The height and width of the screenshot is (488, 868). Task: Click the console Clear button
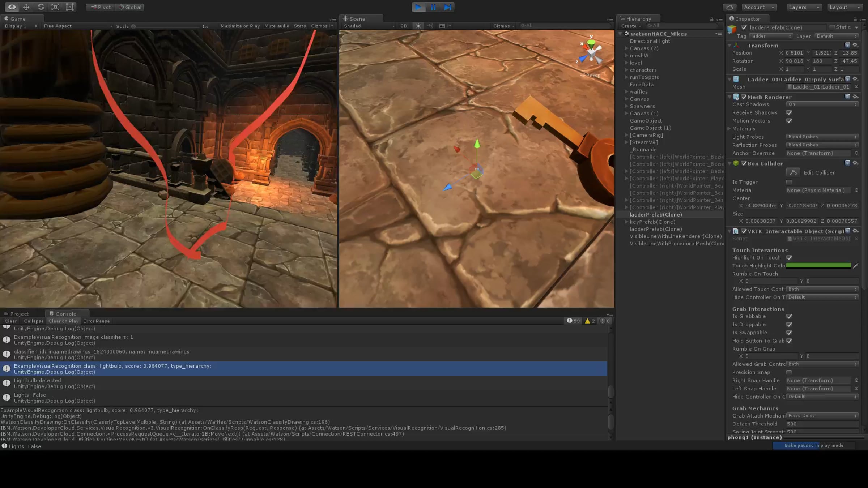point(10,321)
